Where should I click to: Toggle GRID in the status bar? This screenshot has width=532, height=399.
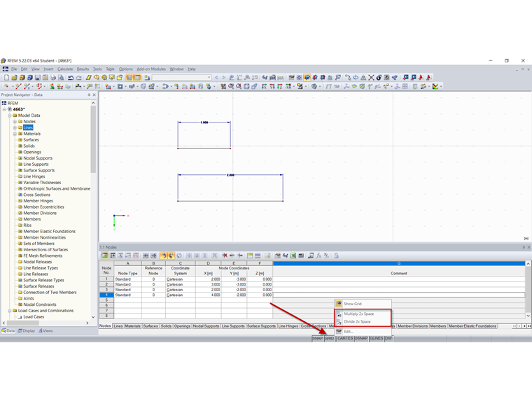pyautogui.click(x=330, y=338)
